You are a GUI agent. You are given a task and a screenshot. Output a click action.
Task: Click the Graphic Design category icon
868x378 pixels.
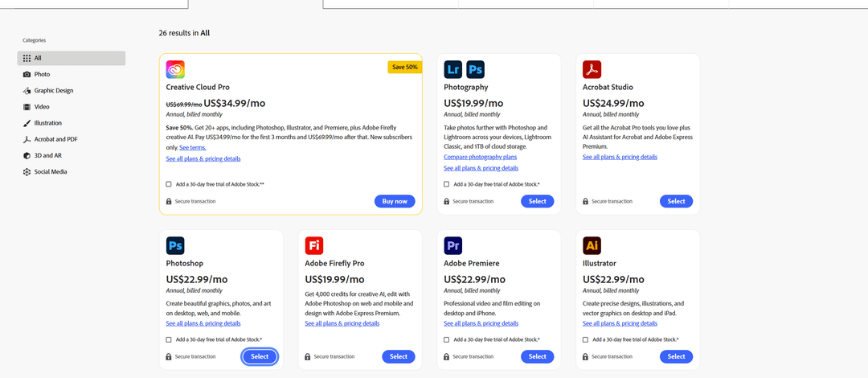(x=27, y=90)
